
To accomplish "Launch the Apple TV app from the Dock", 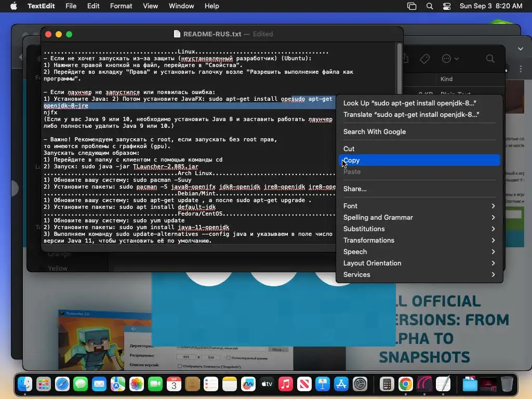I will [267, 384].
